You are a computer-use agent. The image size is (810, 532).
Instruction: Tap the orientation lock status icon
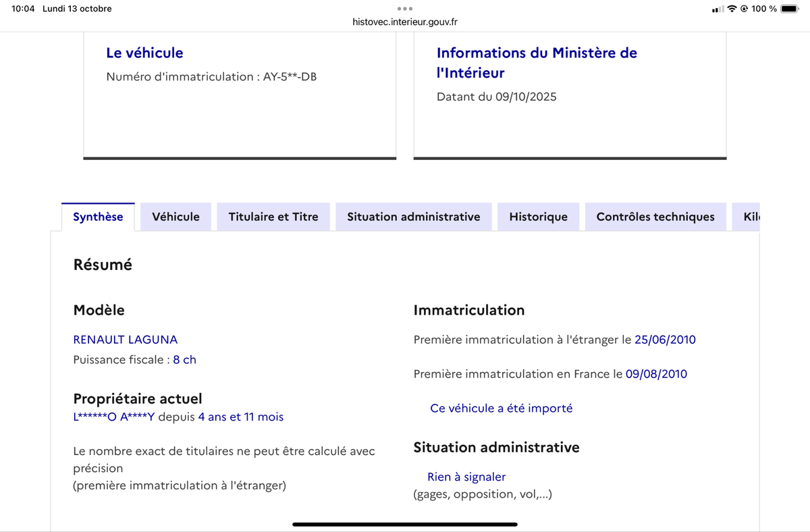(x=744, y=9)
